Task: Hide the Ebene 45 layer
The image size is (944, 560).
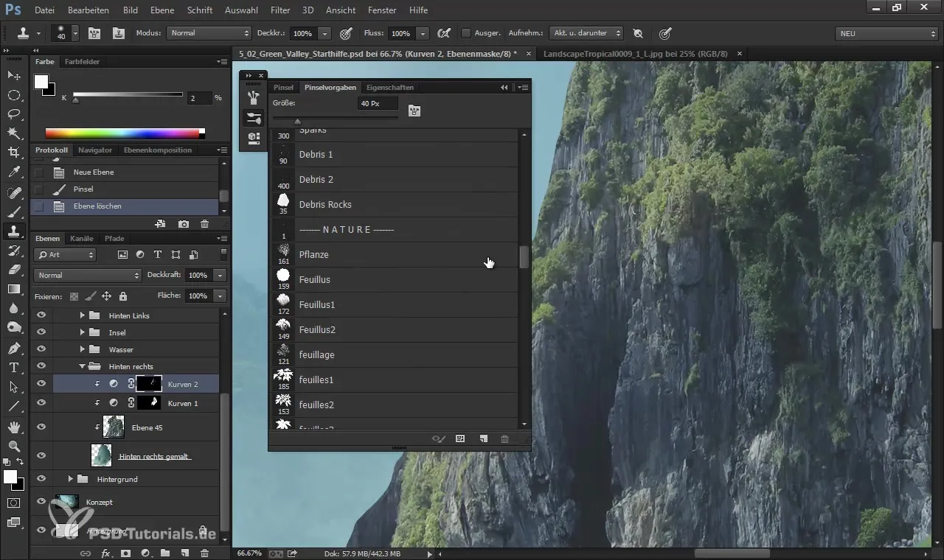Action: pyautogui.click(x=41, y=427)
